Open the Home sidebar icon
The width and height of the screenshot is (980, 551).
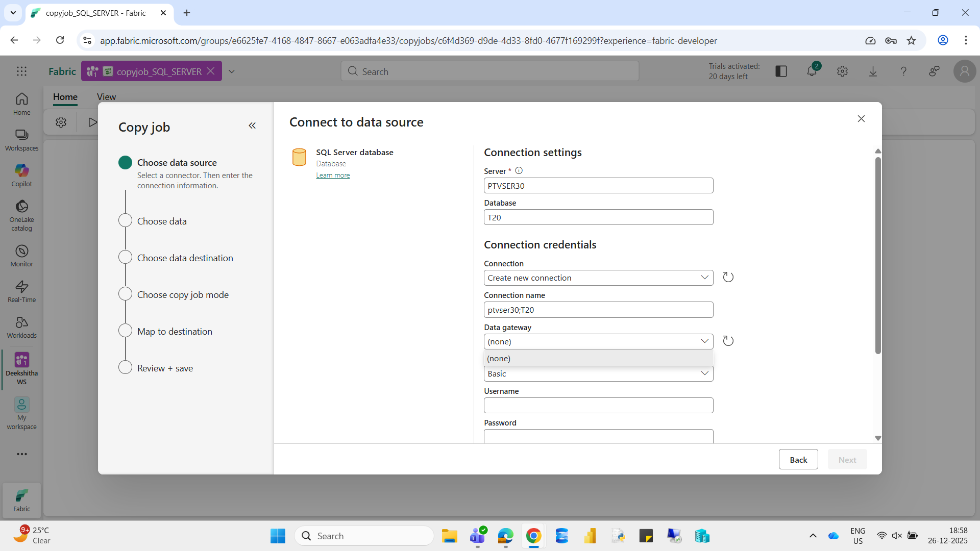point(21,104)
